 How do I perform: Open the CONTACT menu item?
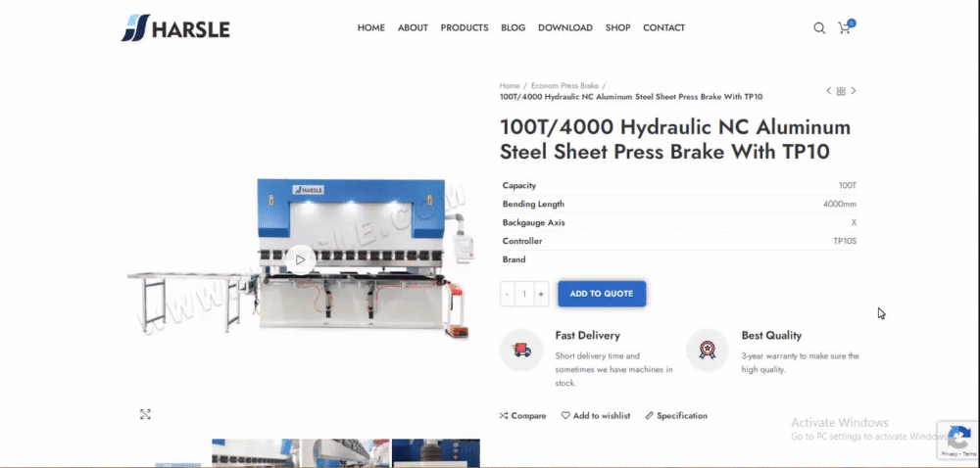point(664,28)
